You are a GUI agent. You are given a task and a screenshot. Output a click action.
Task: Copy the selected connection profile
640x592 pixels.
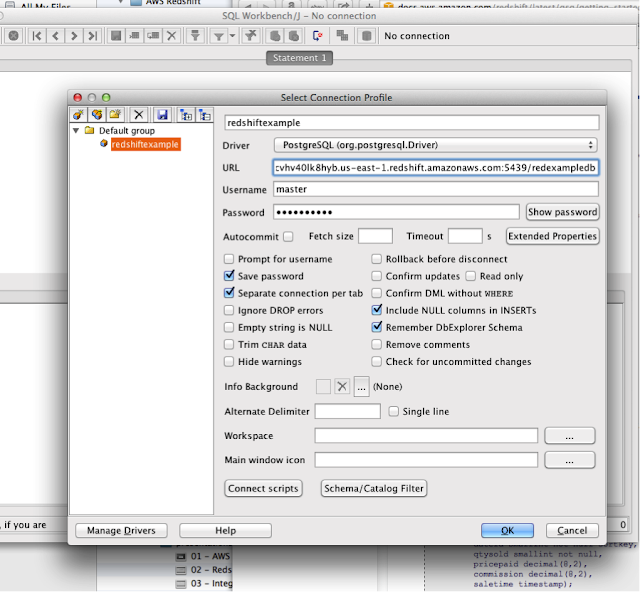97,115
